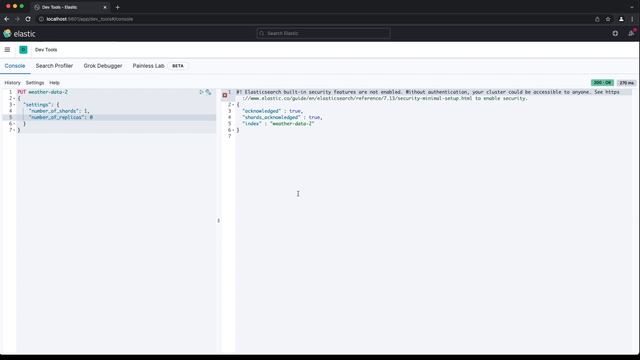Screen dimensions: 640x360
Task: Open the hamburger navigation menu
Action: (7, 50)
